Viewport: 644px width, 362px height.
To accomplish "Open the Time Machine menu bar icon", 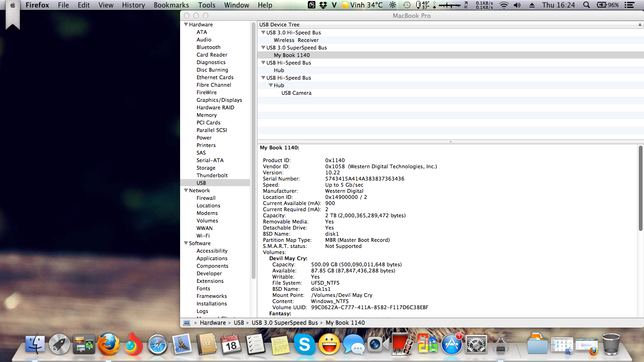I will point(406,5).
